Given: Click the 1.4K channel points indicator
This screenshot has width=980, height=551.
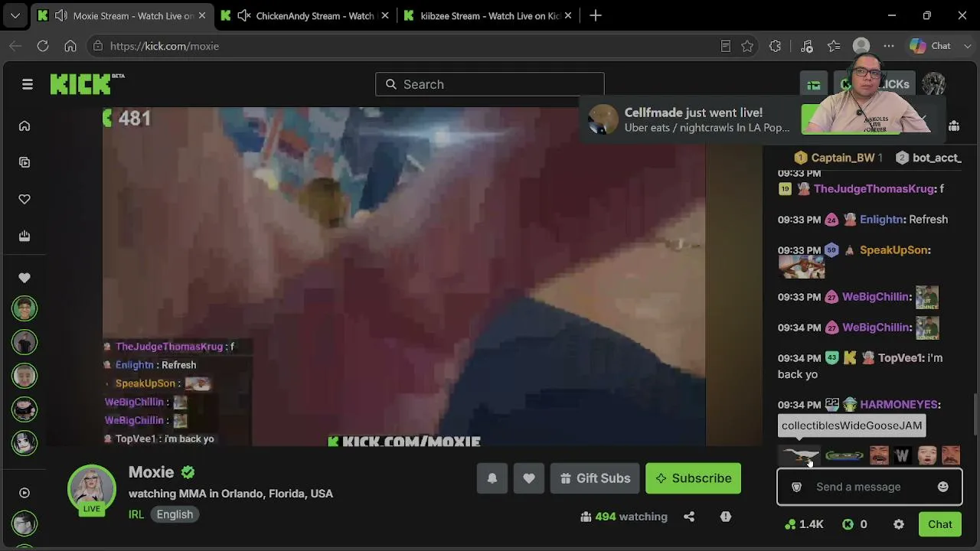Looking at the screenshot, I should (804, 524).
